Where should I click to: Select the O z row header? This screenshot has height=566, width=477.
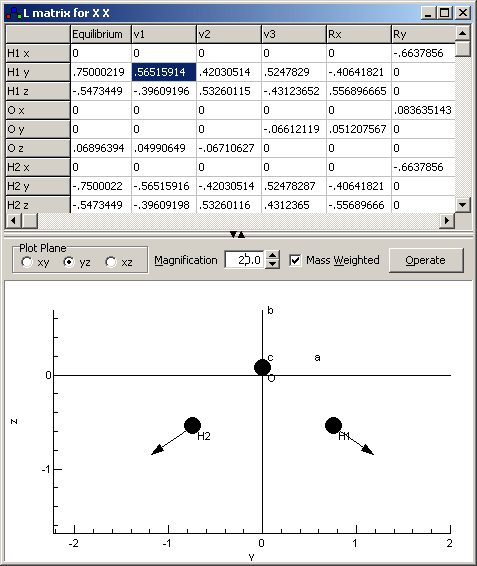(38, 148)
